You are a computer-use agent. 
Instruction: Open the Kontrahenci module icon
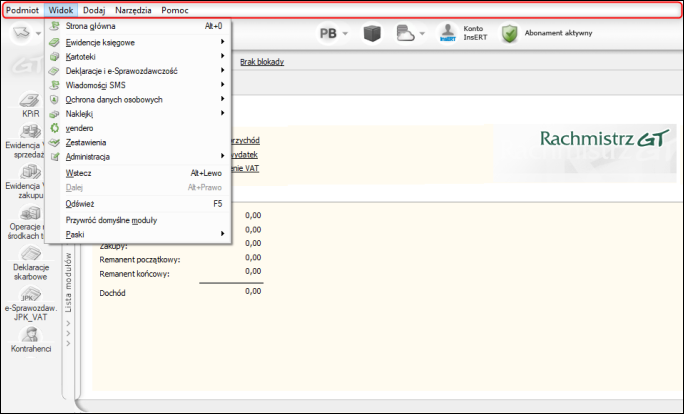pos(30,335)
